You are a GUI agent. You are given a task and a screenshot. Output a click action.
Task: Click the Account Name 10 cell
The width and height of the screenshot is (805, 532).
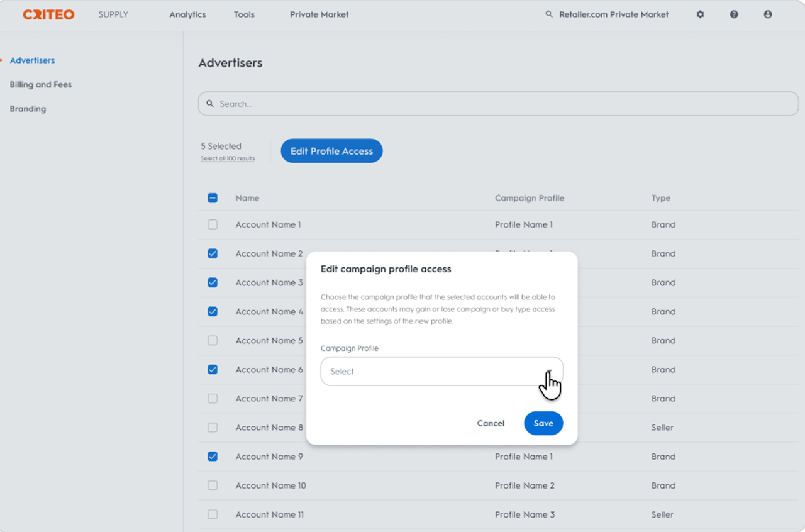(x=270, y=485)
